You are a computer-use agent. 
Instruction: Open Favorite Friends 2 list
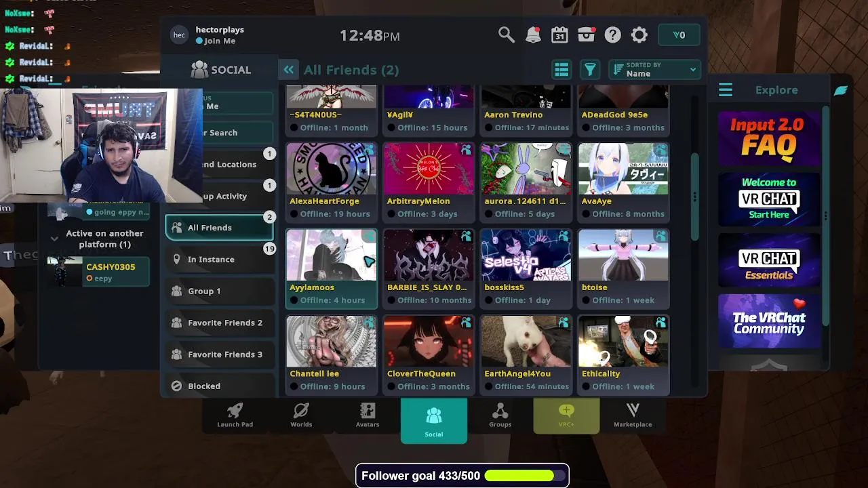pyautogui.click(x=219, y=323)
